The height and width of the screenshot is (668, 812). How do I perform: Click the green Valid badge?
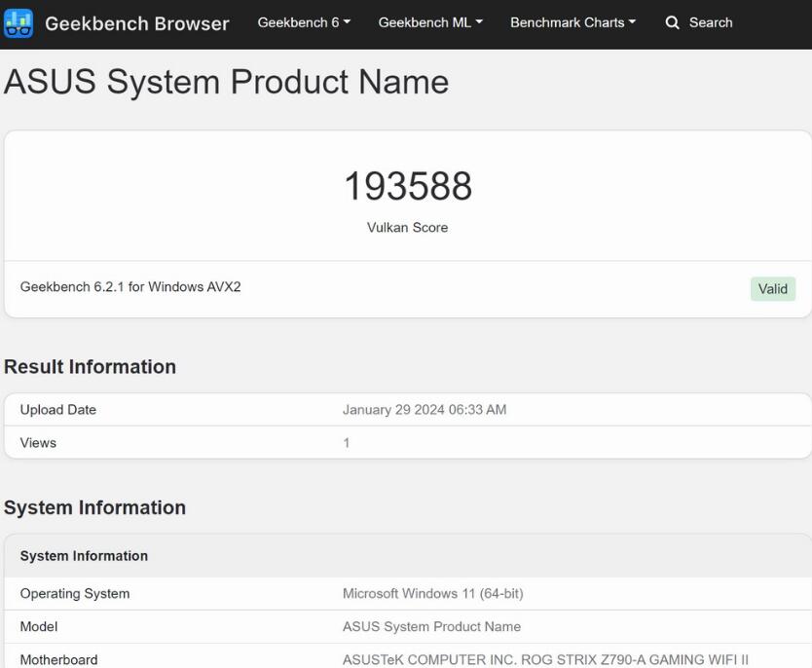(772, 288)
